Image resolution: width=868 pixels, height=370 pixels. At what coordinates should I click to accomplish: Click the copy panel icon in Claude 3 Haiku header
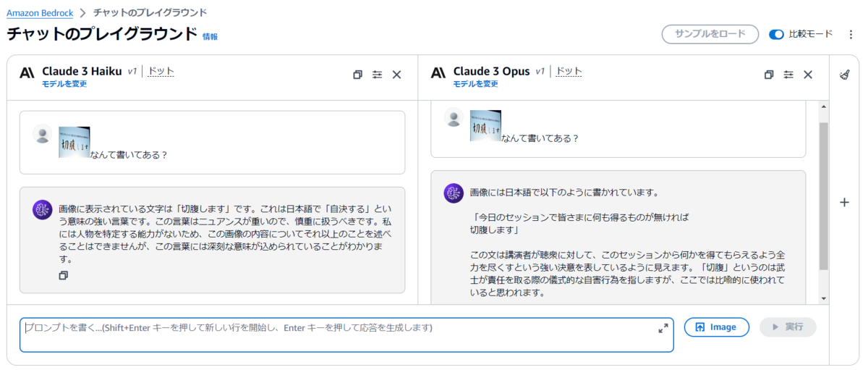[357, 75]
